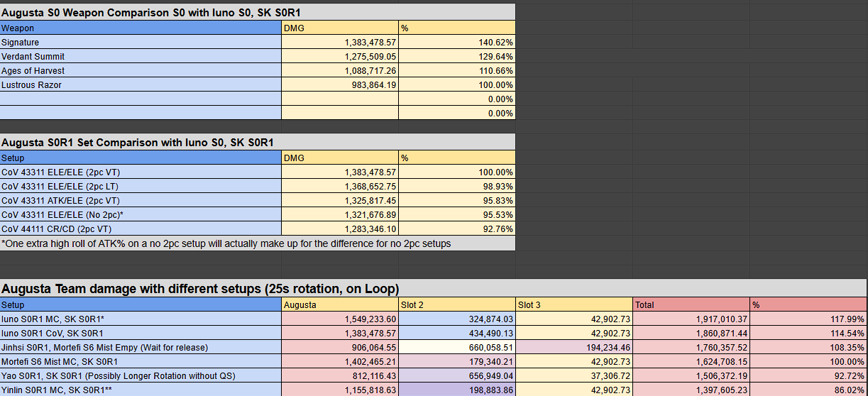This screenshot has height=396, width=868.
Task: Select the Lustrous Razor cell
Action: point(141,85)
